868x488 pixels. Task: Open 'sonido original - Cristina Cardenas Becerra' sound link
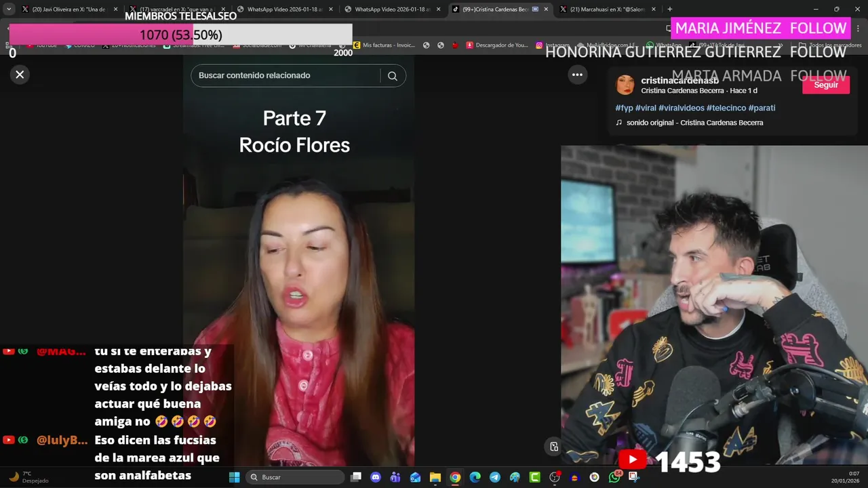coord(694,123)
